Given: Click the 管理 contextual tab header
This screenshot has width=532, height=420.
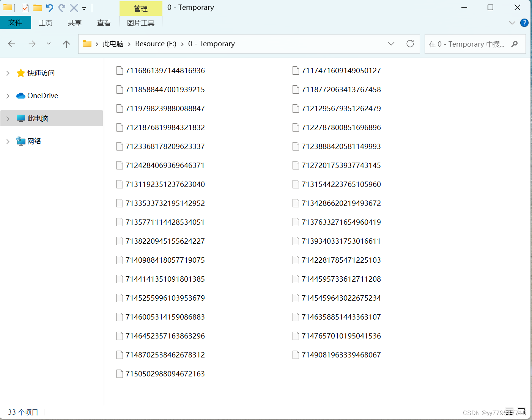Looking at the screenshot, I should [141, 8].
